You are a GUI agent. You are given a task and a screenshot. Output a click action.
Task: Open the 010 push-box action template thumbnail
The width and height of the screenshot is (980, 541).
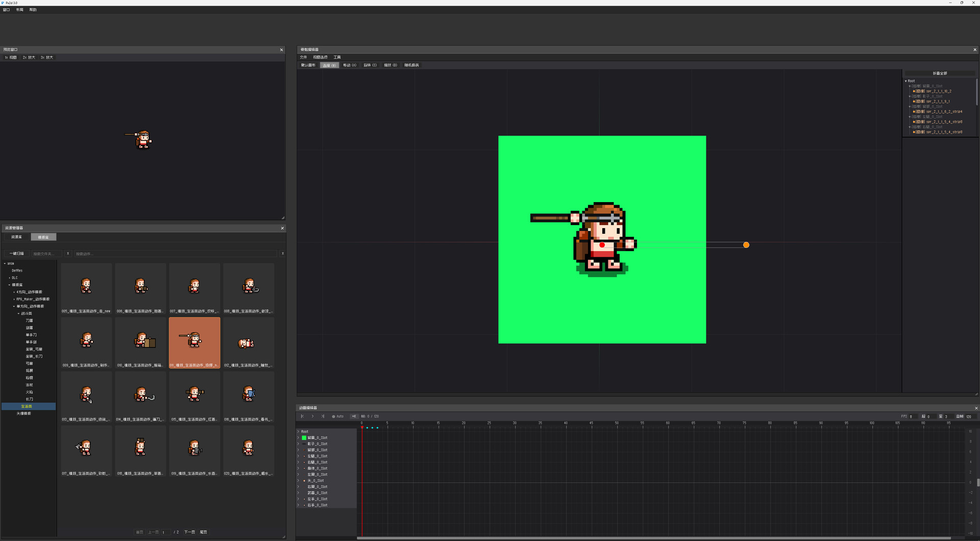click(x=140, y=343)
